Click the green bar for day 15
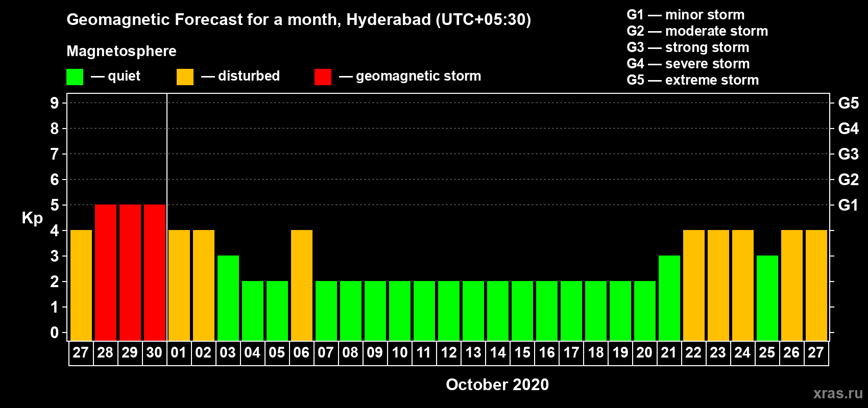The height and width of the screenshot is (408, 868). click(x=522, y=311)
